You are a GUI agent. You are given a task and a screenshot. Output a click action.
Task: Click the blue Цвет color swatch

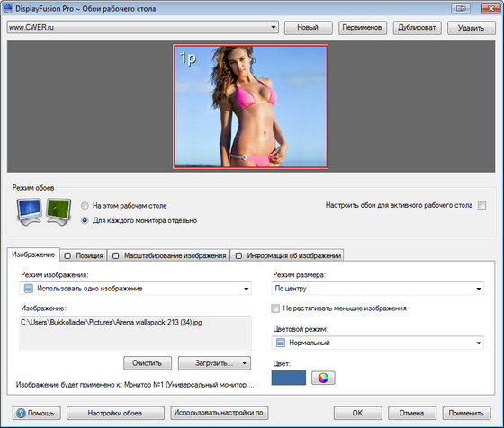[289, 378]
